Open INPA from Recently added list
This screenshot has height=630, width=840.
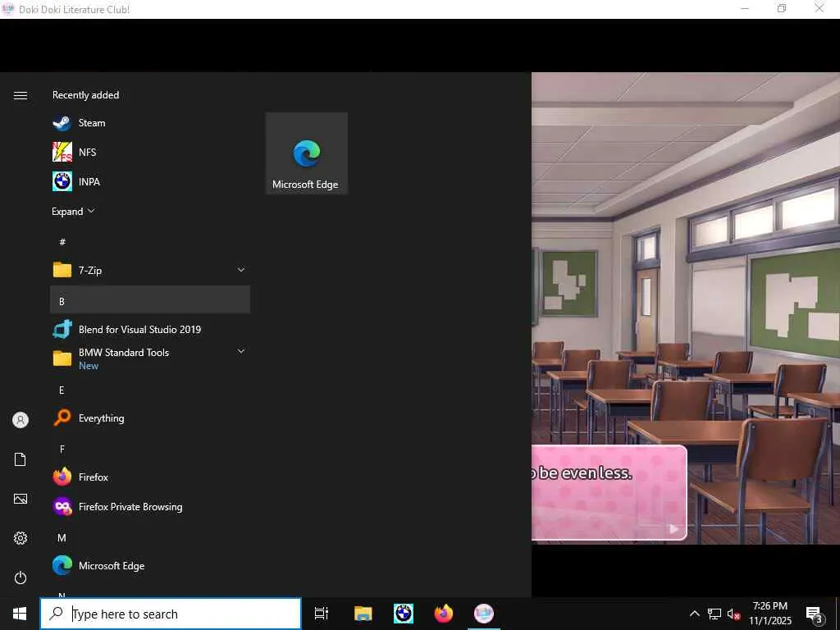[x=150, y=181]
